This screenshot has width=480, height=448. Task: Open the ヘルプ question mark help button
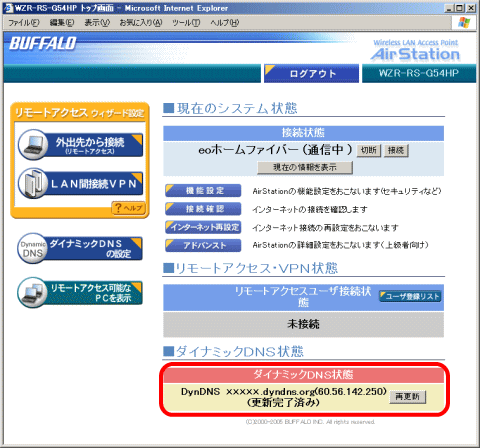click(x=128, y=208)
